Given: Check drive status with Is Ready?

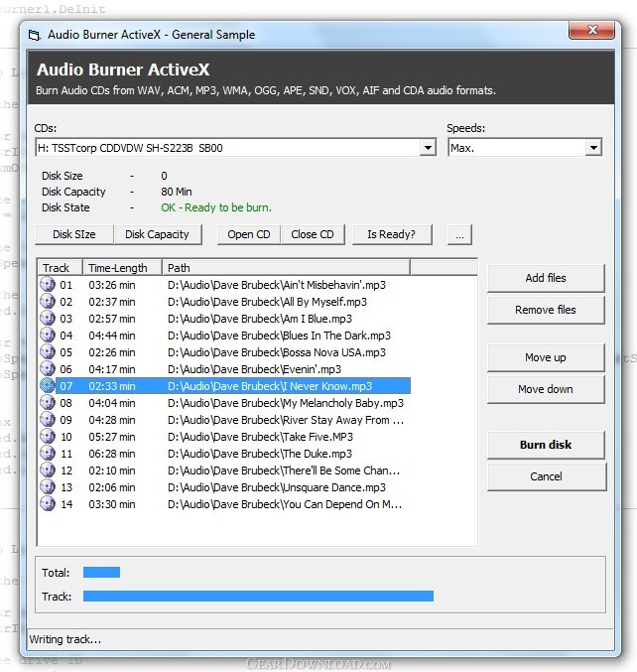Looking at the screenshot, I should [x=392, y=234].
